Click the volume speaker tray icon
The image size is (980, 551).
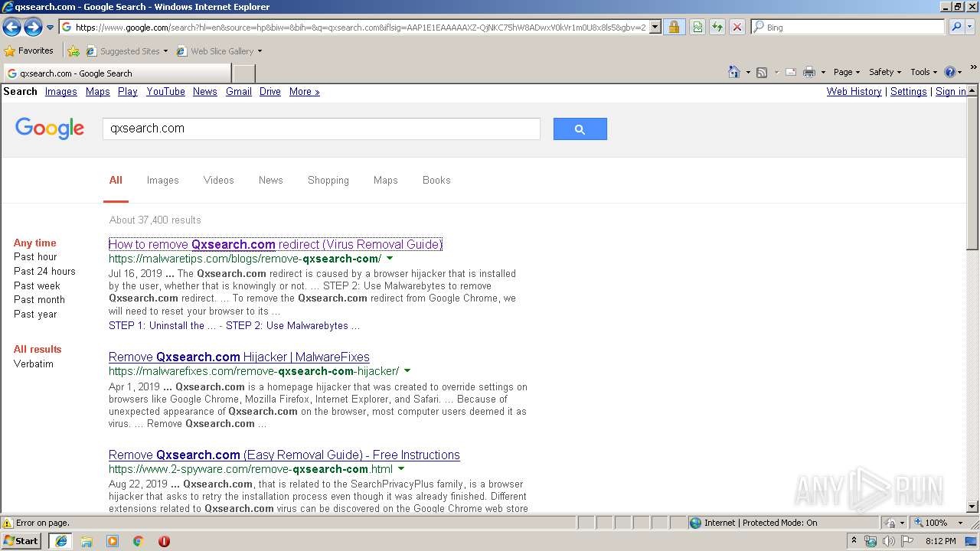point(888,541)
